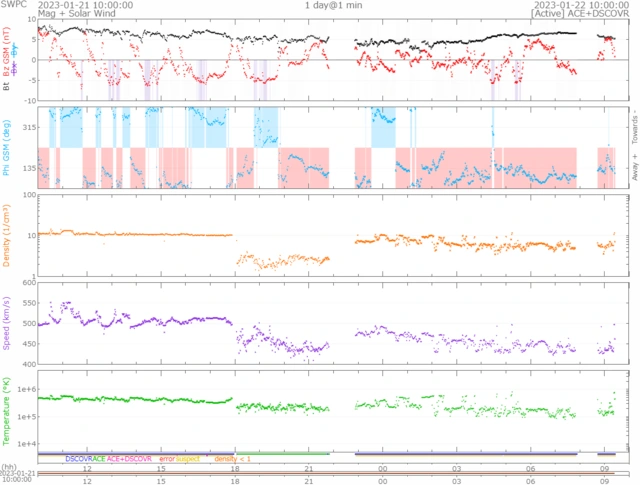Click the 600 tick on the Speed axis
640x485 pixels.
point(29,283)
